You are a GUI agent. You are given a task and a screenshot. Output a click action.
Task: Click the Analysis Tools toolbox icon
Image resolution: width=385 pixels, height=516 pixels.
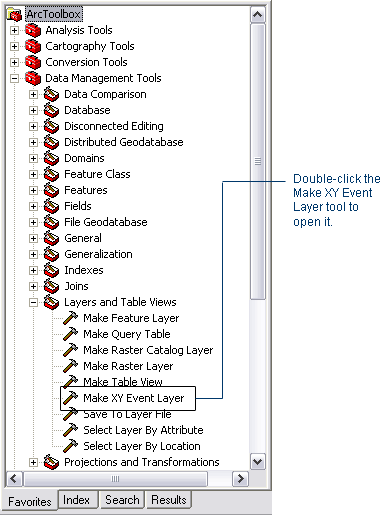pyautogui.click(x=33, y=30)
